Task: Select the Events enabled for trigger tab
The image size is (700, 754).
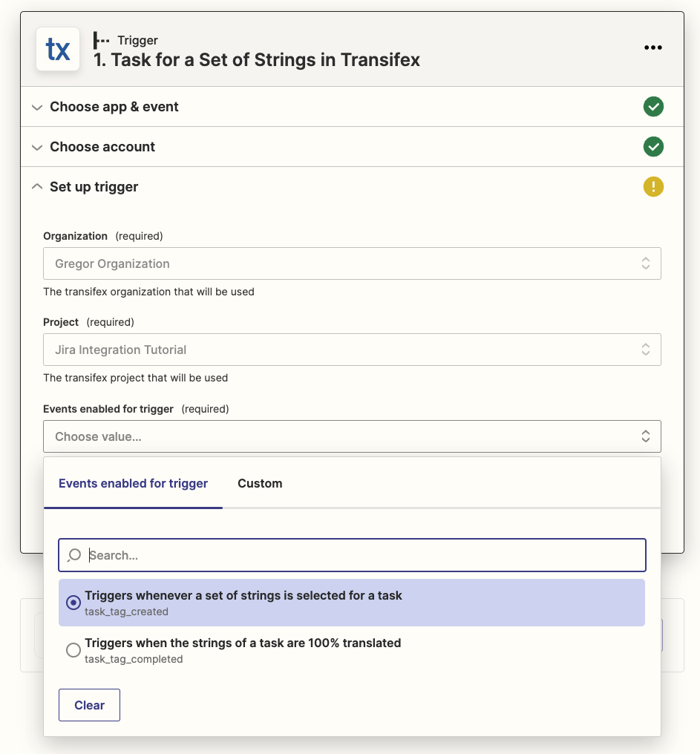Action: [x=134, y=483]
